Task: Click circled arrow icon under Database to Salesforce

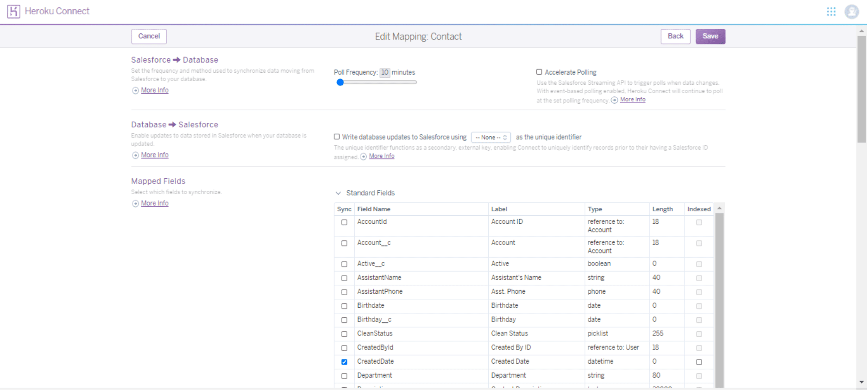Action: (135, 156)
